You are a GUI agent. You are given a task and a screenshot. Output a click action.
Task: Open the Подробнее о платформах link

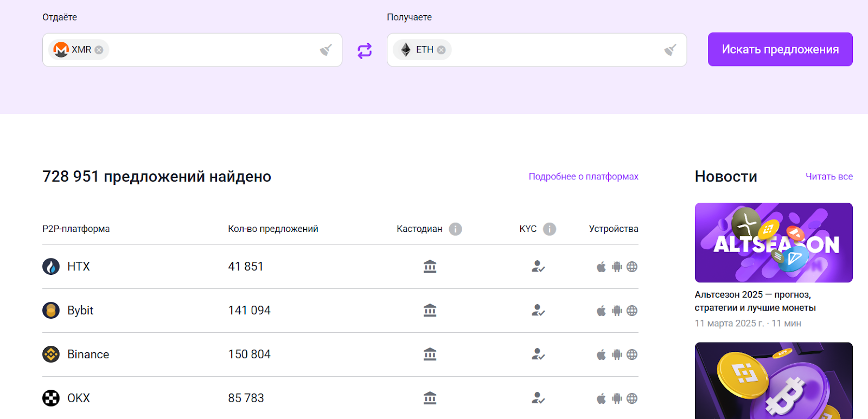583,177
